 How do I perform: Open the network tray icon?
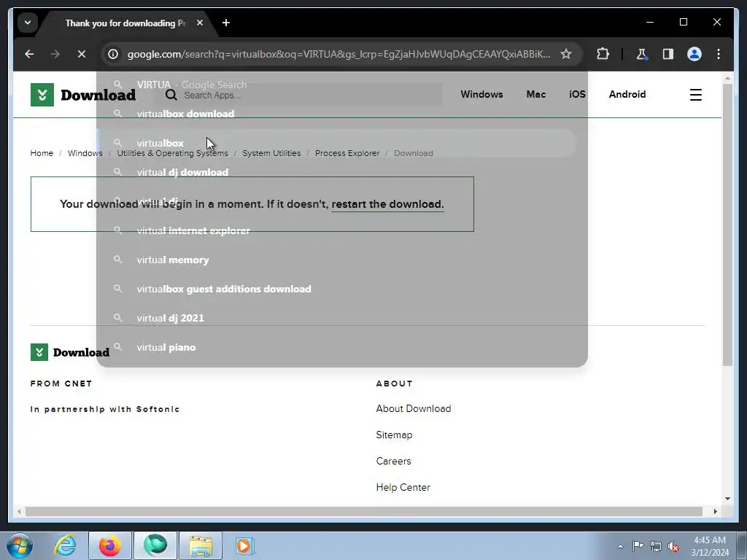point(656,546)
